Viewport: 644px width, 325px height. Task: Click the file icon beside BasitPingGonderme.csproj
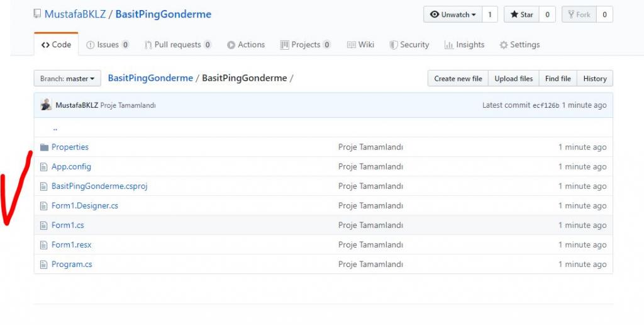point(43,186)
